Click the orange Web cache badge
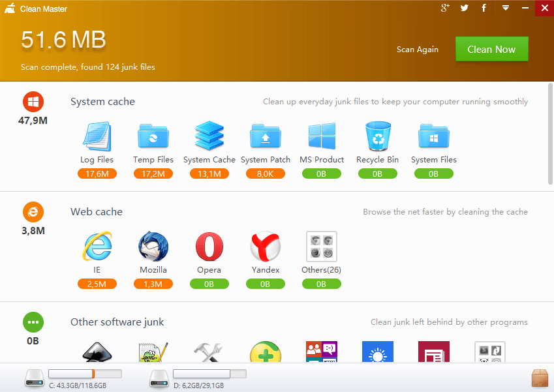 [33, 212]
